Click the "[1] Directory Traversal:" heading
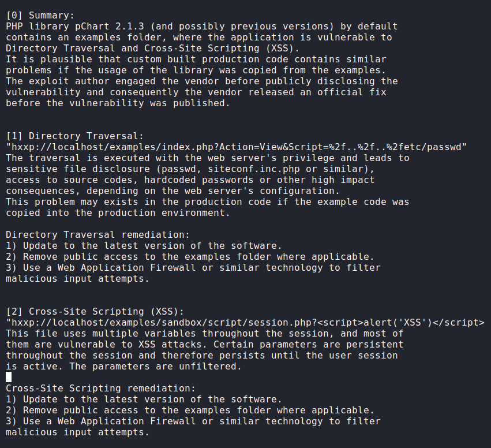 click(74, 136)
